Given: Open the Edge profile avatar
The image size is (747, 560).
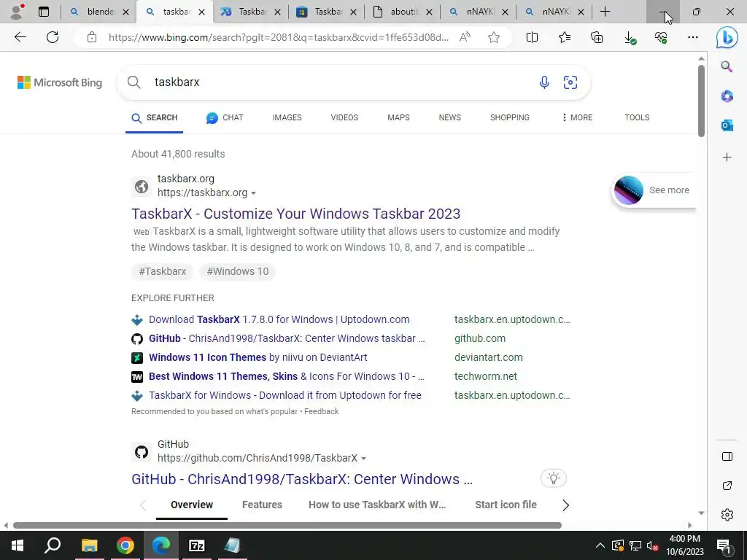Looking at the screenshot, I should click(18, 12).
